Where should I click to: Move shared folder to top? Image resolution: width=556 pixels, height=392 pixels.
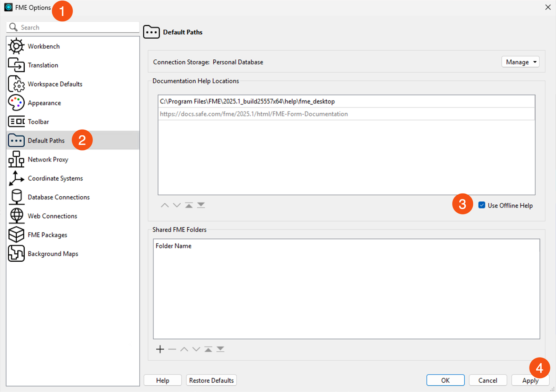[208, 349]
